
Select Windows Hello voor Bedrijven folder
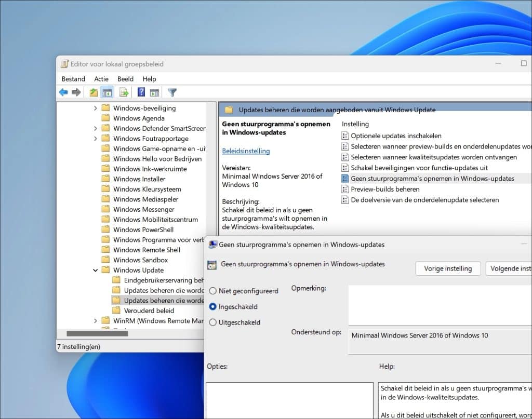[157, 159]
